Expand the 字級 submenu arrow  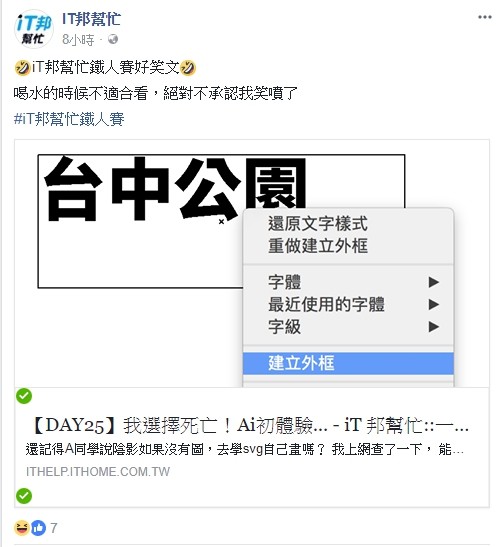(433, 327)
